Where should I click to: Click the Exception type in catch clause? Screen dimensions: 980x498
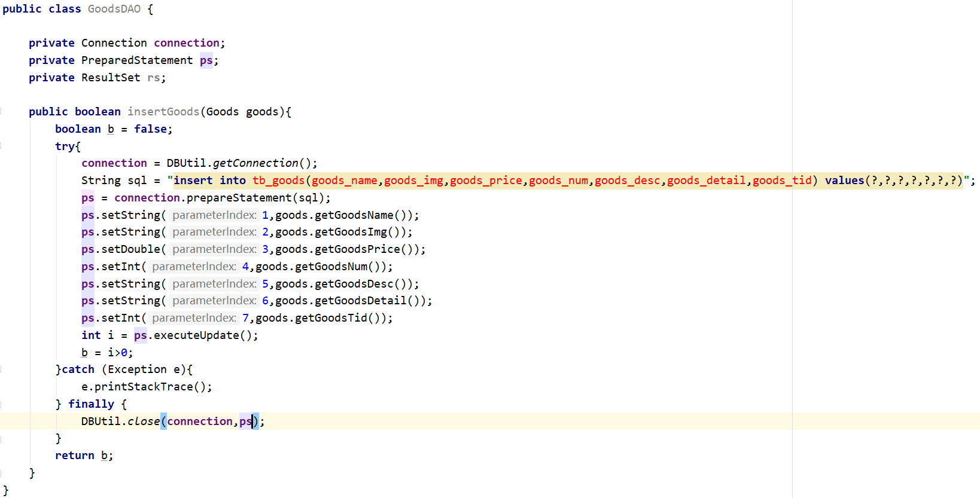(x=137, y=369)
